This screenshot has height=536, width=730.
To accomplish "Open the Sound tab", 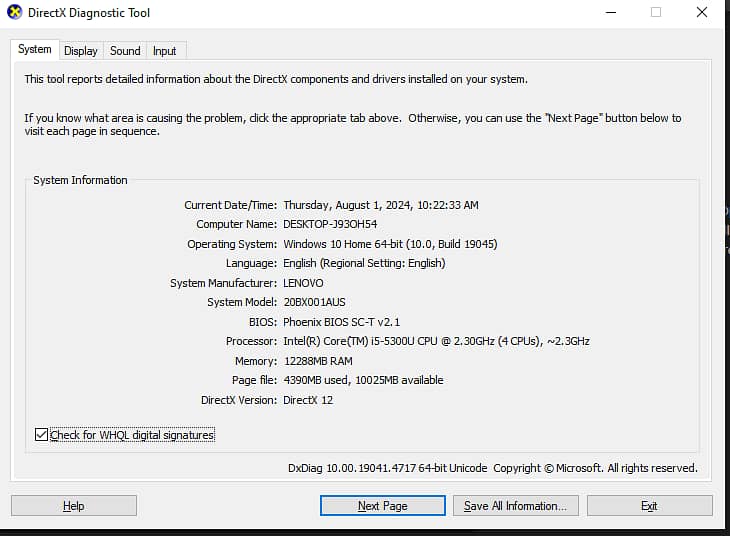I will pyautogui.click(x=125, y=51).
